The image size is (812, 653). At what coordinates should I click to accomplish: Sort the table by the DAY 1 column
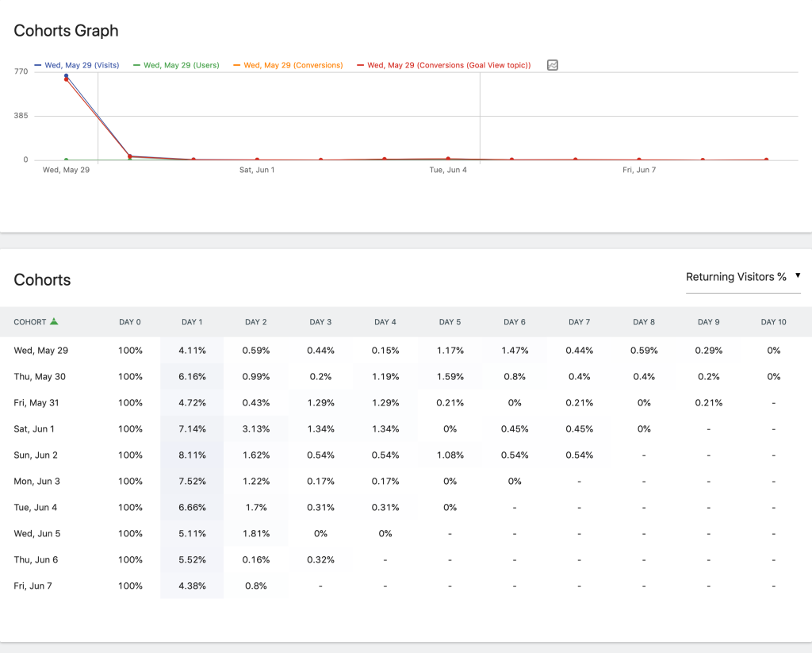(192, 322)
